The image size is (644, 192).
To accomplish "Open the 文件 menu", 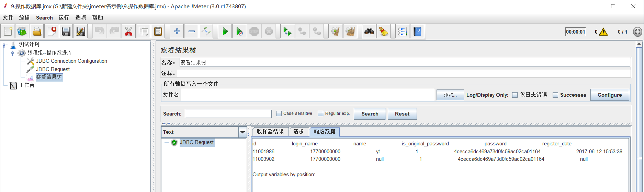I will [x=8, y=17].
